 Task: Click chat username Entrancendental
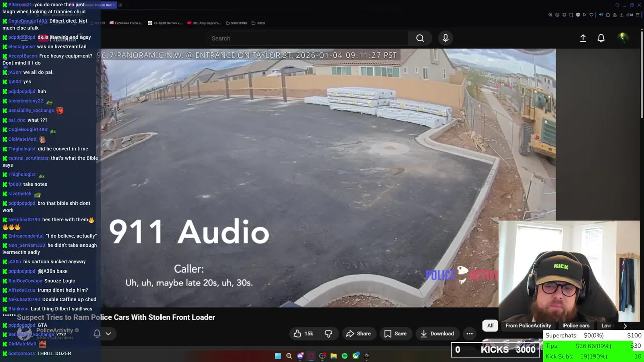[26, 236]
